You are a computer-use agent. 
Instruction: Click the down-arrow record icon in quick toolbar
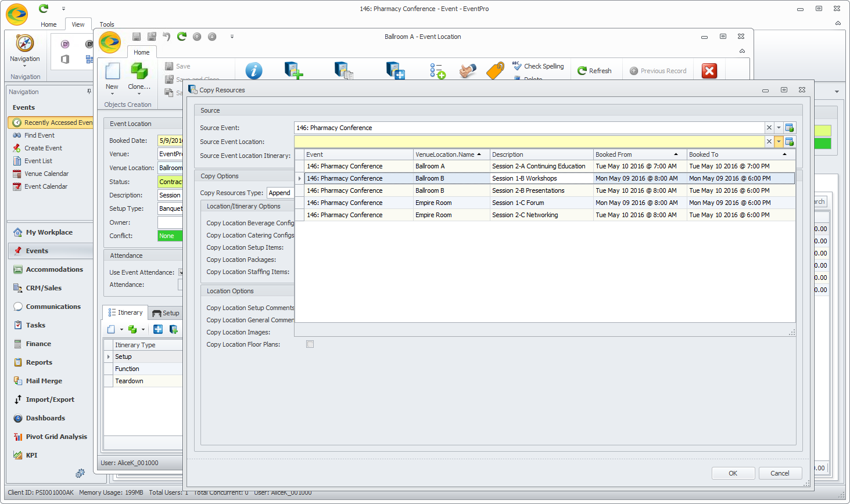click(212, 37)
